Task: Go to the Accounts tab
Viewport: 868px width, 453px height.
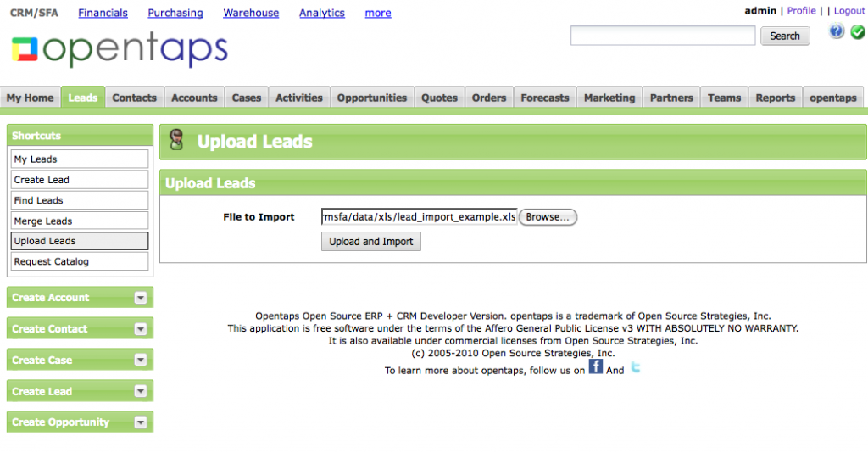Action: click(x=194, y=98)
